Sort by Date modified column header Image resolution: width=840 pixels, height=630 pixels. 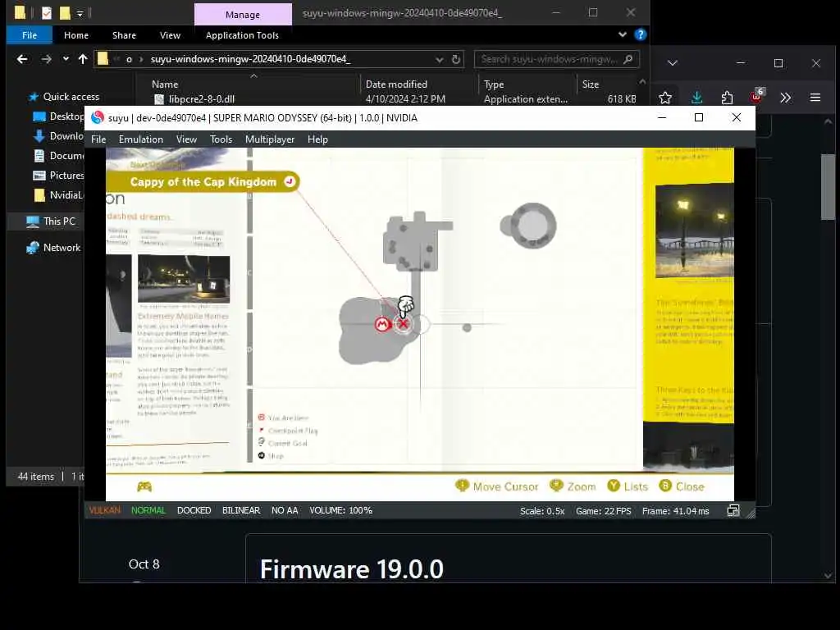(x=396, y=84)
